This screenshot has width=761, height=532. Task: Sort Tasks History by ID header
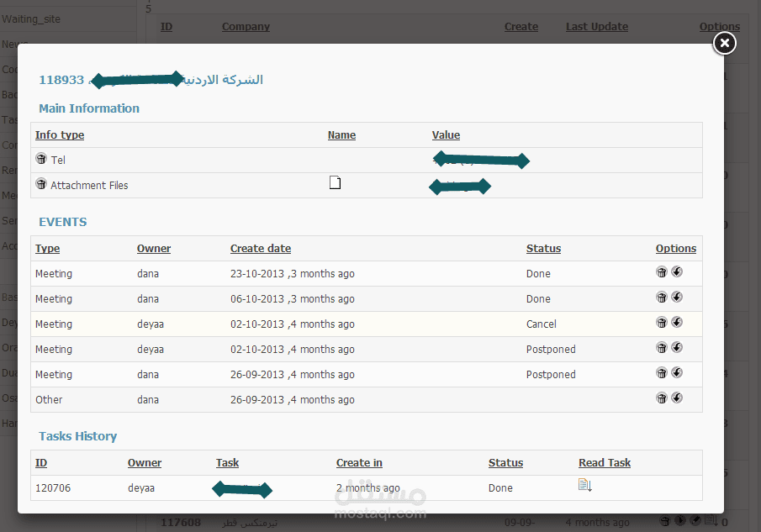click(41, 462)
